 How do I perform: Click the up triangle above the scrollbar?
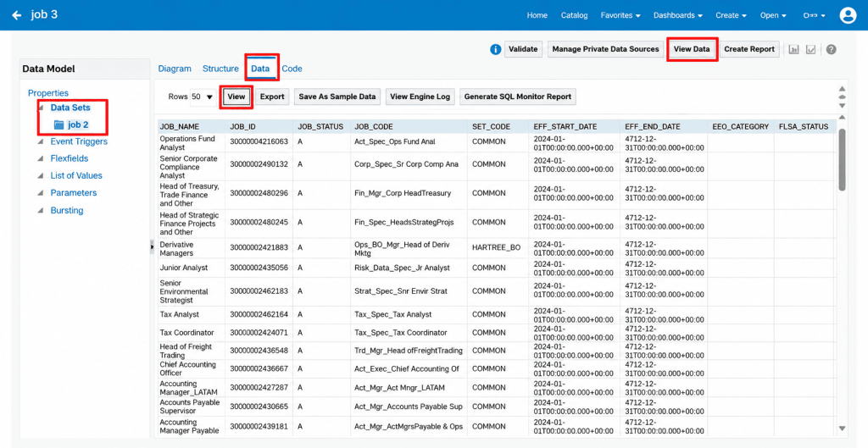(842, 88)
